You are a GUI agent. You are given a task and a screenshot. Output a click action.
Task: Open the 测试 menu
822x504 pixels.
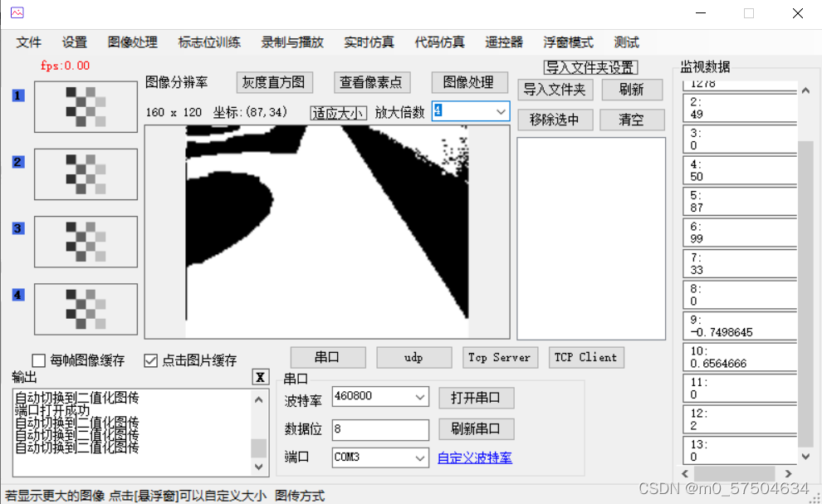[626, 42]
